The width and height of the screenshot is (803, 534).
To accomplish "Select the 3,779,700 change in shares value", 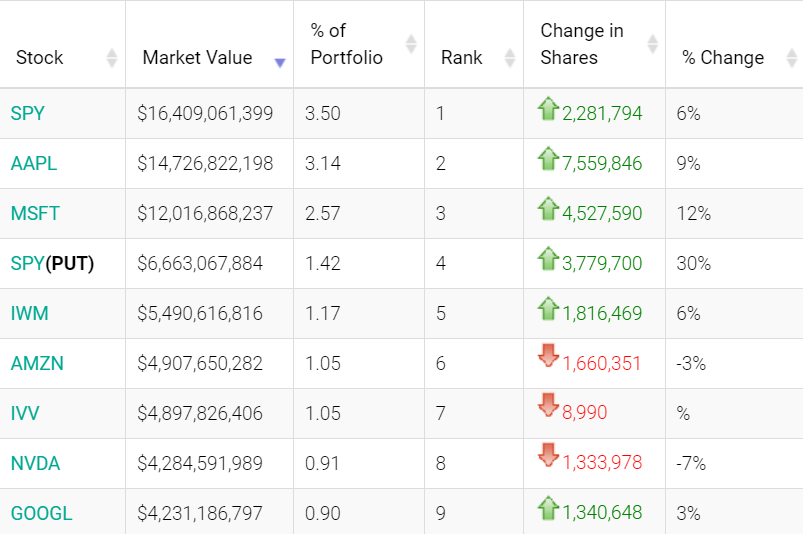I will coord(602,263).
